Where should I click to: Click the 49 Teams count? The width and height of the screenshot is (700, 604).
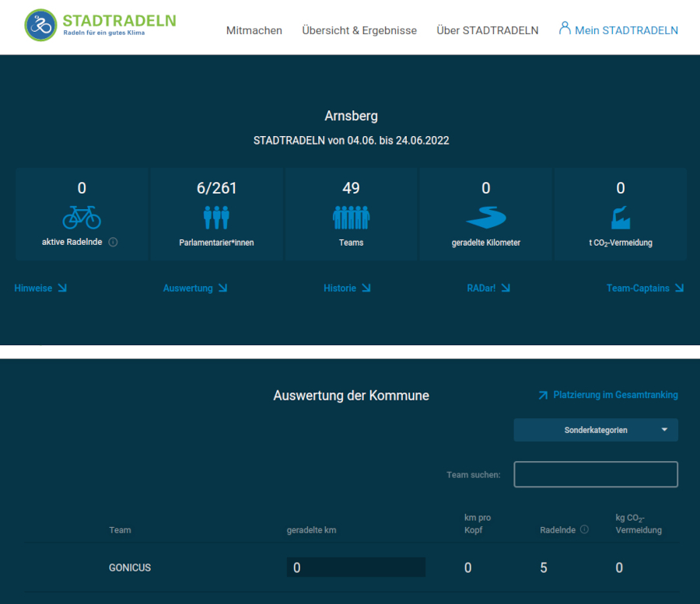pos(351,188)
